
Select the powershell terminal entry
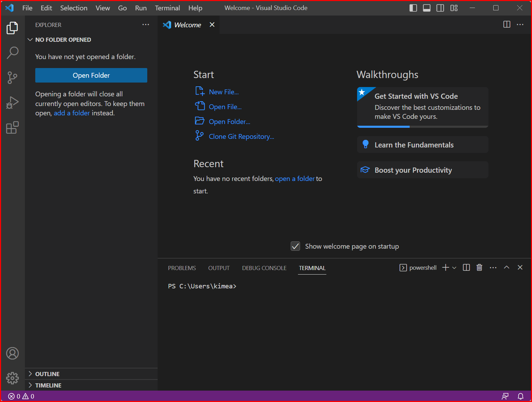point(418,268)
